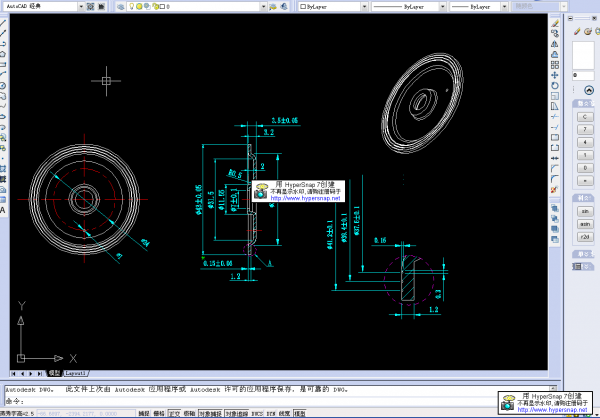Click Bring Above Objects draw order icon

[555, 229]
